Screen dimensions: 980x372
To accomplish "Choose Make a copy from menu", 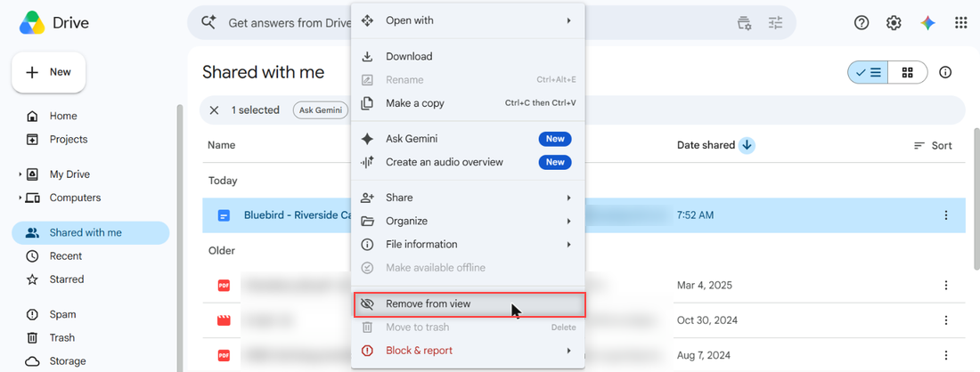I will (468, 103).
